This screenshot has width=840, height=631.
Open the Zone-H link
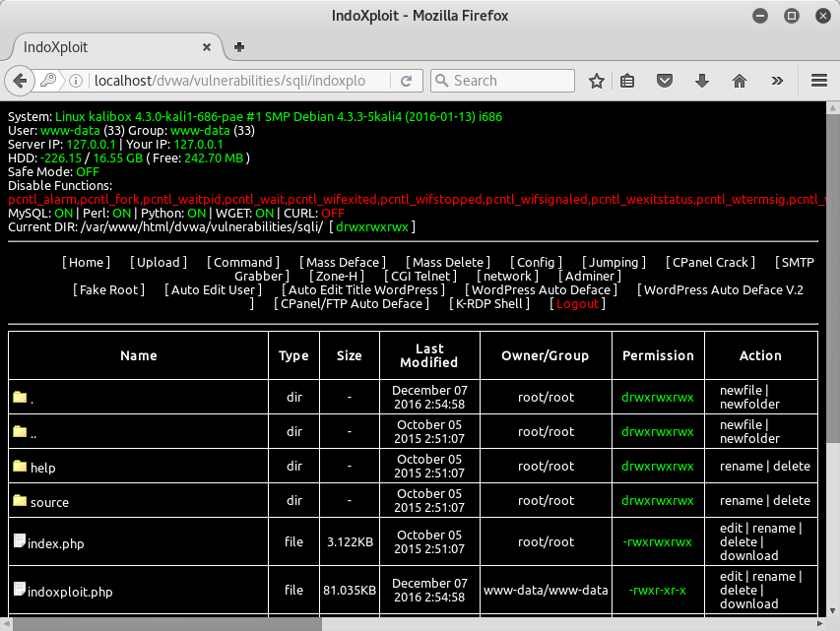coord(337,277)
